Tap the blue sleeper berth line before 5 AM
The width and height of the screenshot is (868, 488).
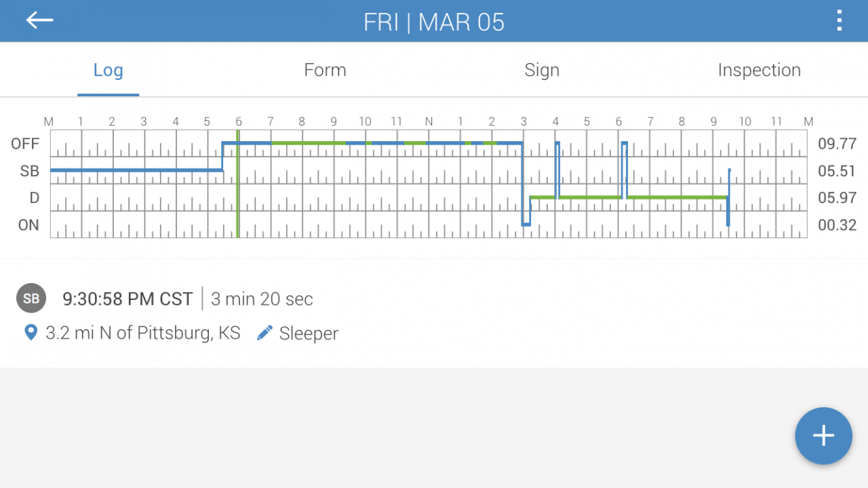coord(136,170)
